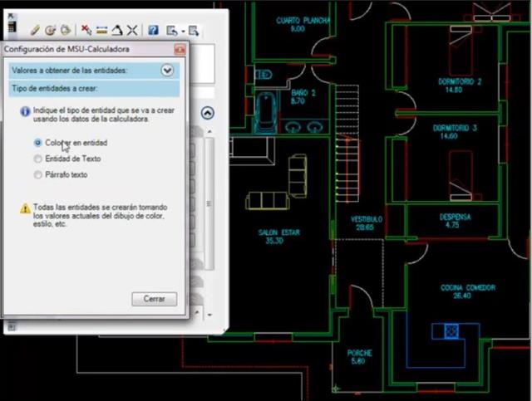Click the palette scrollbar down arrow at bottom
The height and width of the screenshot is (401, 532).
(209, 315)
